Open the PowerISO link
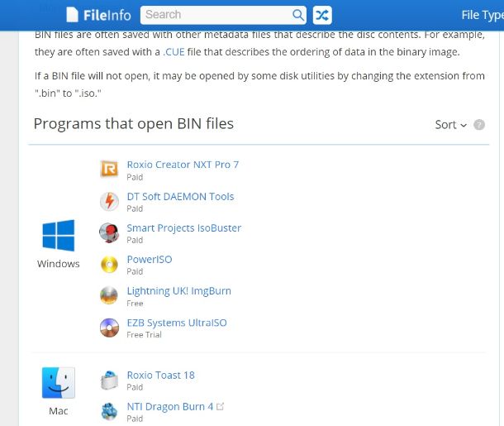 [x=150, y=260]
